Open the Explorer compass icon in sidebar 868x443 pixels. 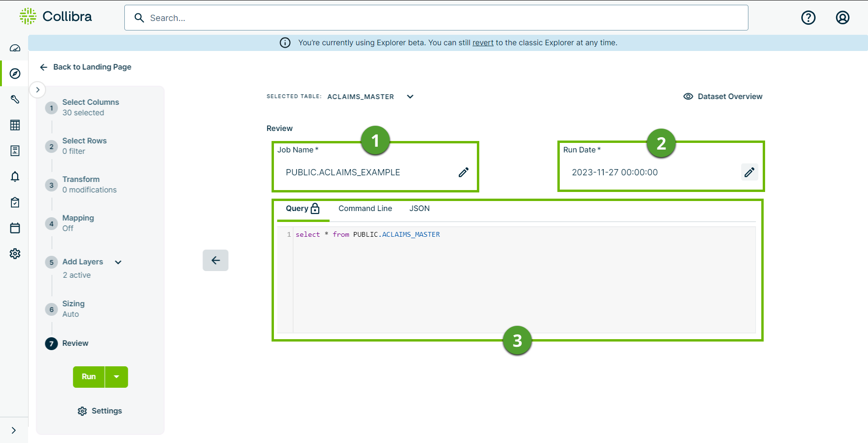(x=15, y=73)
